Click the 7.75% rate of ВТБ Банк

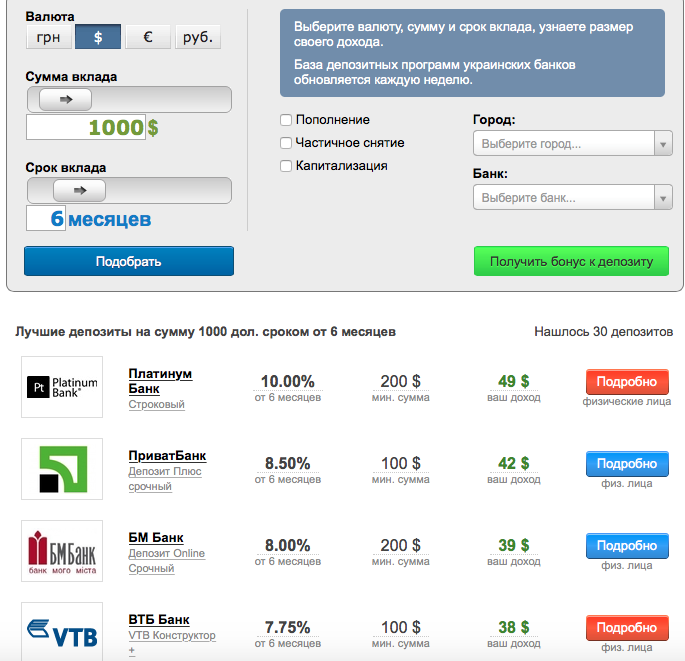288,628
